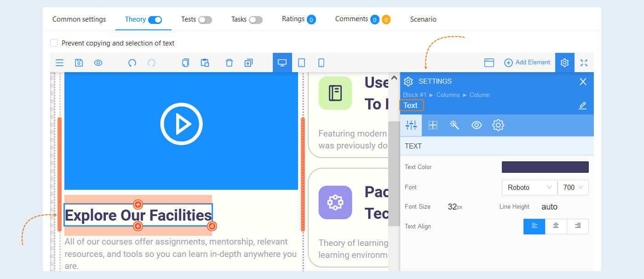Open the Common settings tab
Viewport: 644px width, 279px height.
click(x=79, y=19)
